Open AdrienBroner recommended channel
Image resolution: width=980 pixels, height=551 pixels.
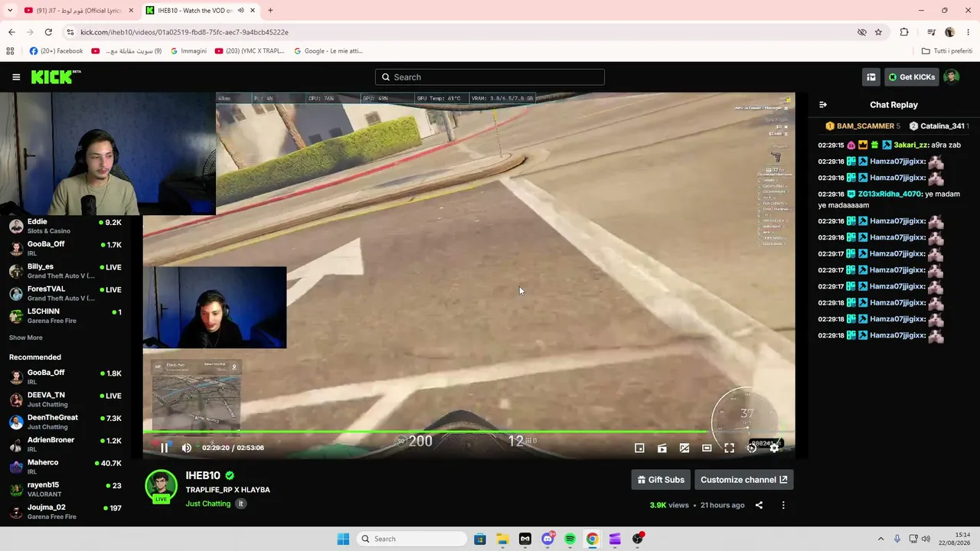pyautogui.click(x=67, y=445)
